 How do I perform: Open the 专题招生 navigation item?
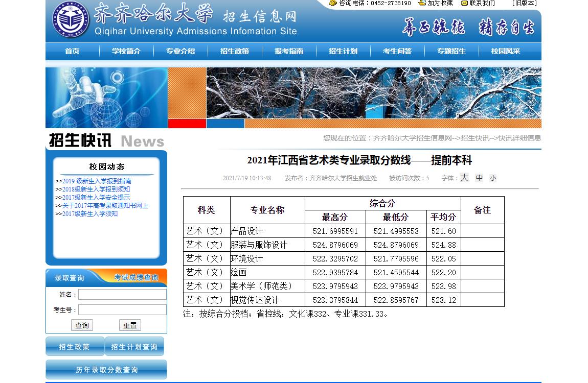(451, 51)
